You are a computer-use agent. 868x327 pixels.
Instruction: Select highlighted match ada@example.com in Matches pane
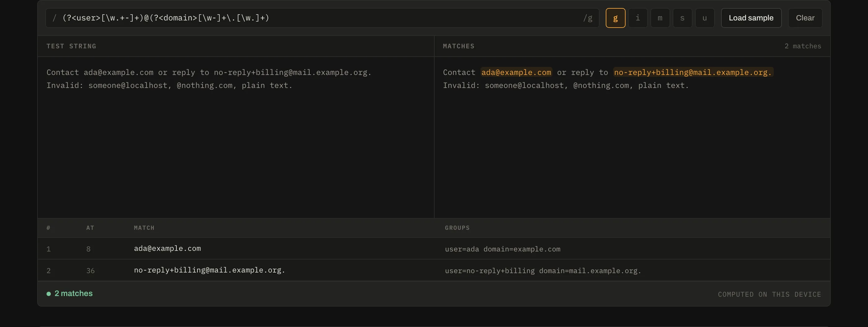pyautogui.click(x=516, y=72)
